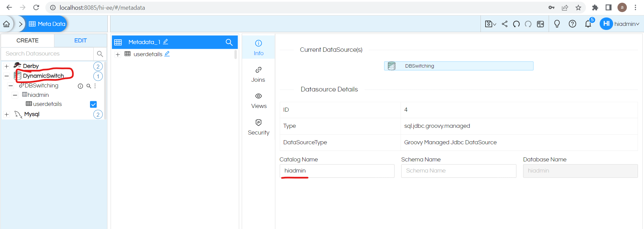Go to the home icon in breadcrumb
Image resolution: width=644 pixels, height=229 pixels.
[x=6, y=24]
